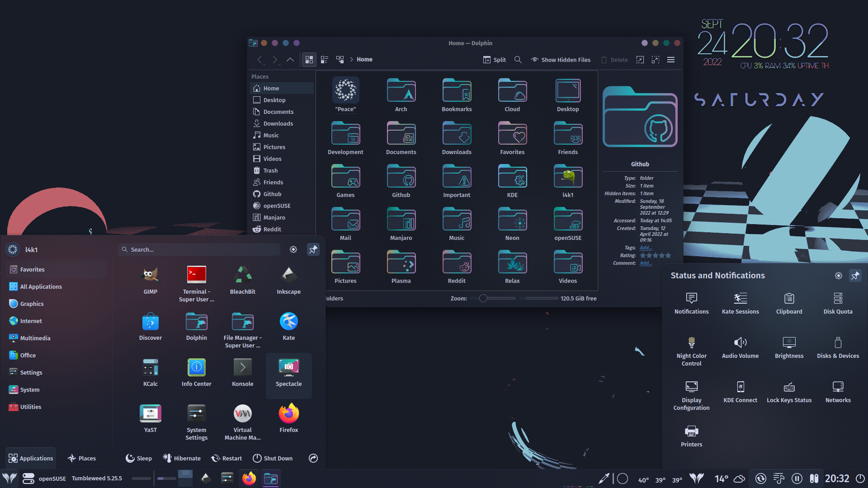Pin the application launcher open
This screenshot has width=868, height=488.
point(313,249)
